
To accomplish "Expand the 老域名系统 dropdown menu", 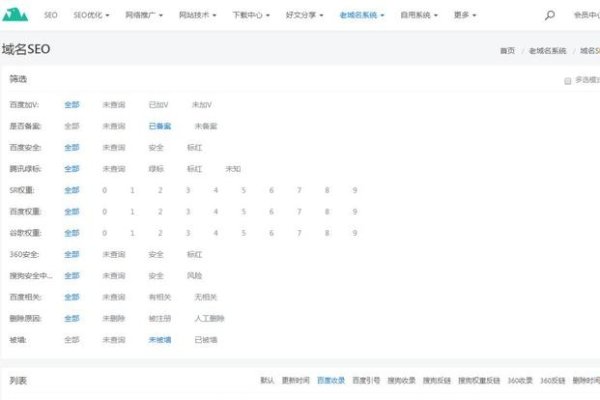I will coord(362,15).
